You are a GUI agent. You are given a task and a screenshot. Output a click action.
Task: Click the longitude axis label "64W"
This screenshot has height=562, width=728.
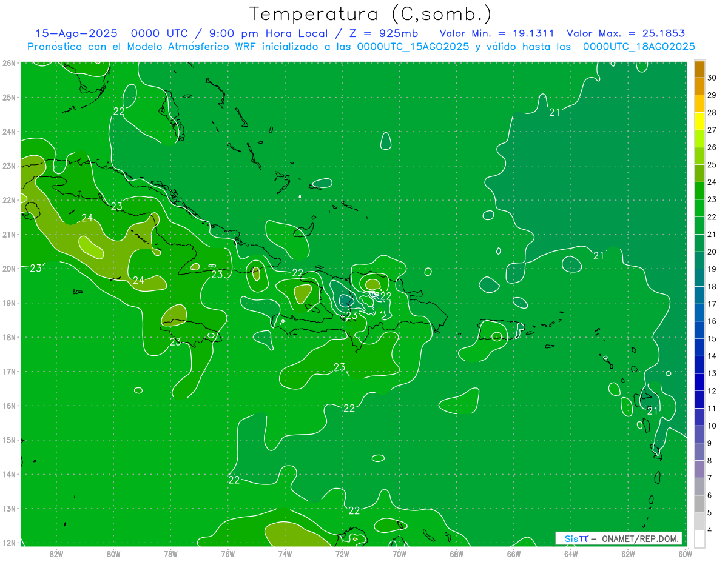pos(570,554)
